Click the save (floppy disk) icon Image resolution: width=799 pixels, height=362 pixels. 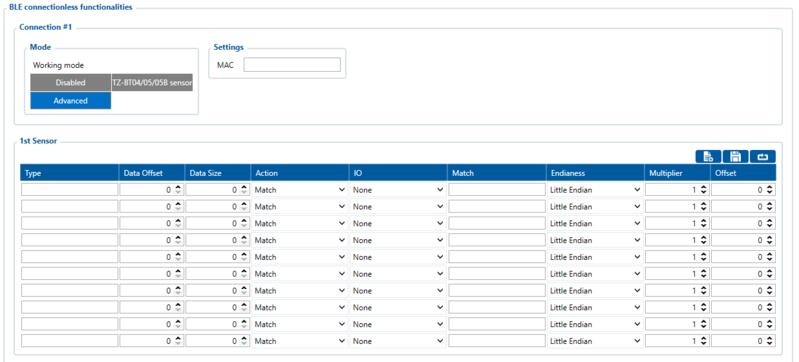click(x=735, y=157)
